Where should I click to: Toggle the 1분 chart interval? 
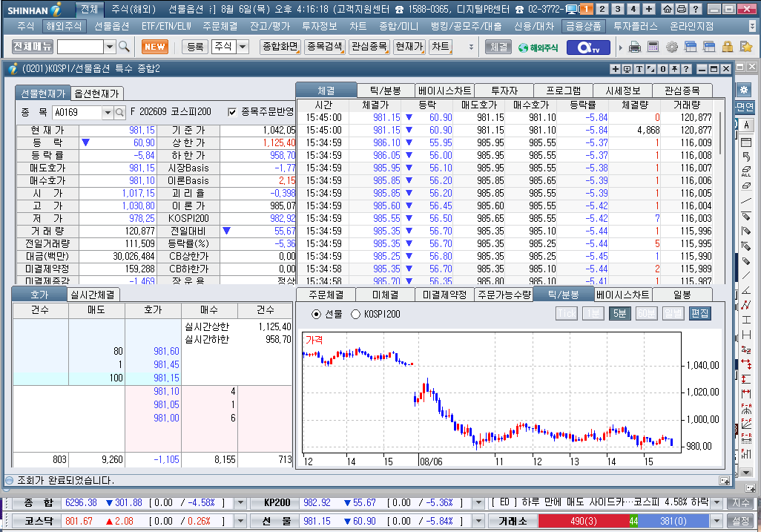(x=593, y=314)
